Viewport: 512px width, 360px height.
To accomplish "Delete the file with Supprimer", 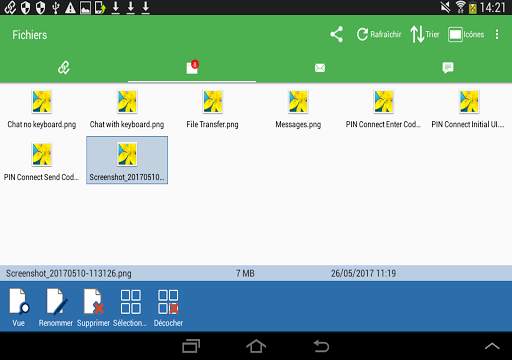I will (x=93, y=308).
